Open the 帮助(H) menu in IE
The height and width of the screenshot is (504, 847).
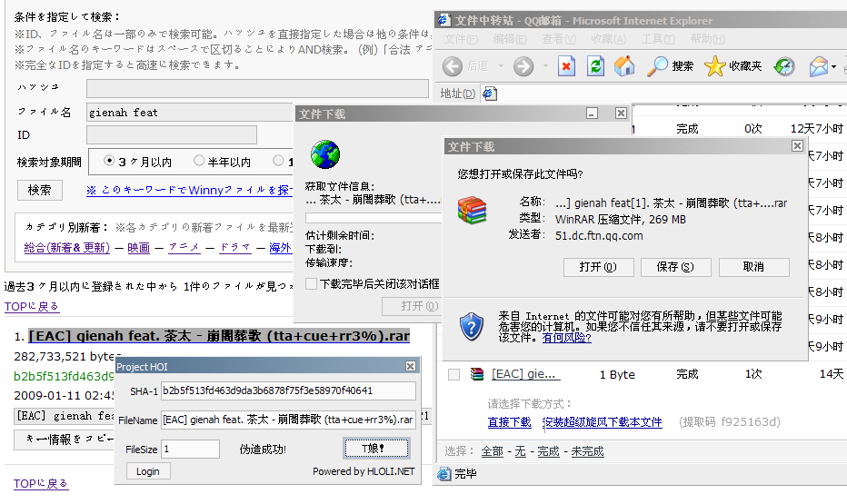707,39
